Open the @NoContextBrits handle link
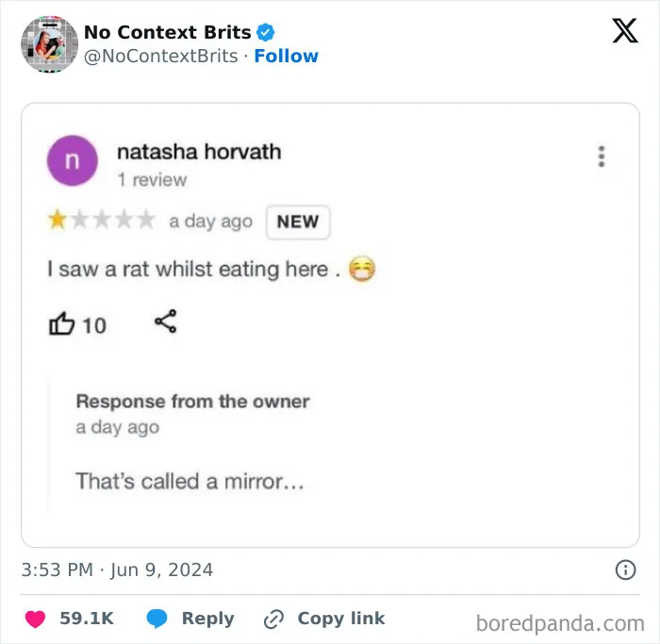Viewport: 660px width, 644px height. pyautogui.click(x=161, y=56)
